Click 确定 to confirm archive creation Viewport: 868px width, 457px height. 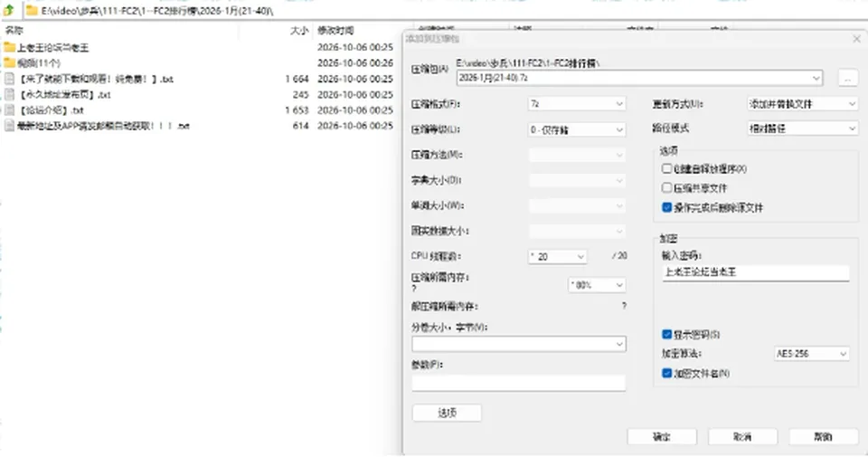tap(662, 436)
